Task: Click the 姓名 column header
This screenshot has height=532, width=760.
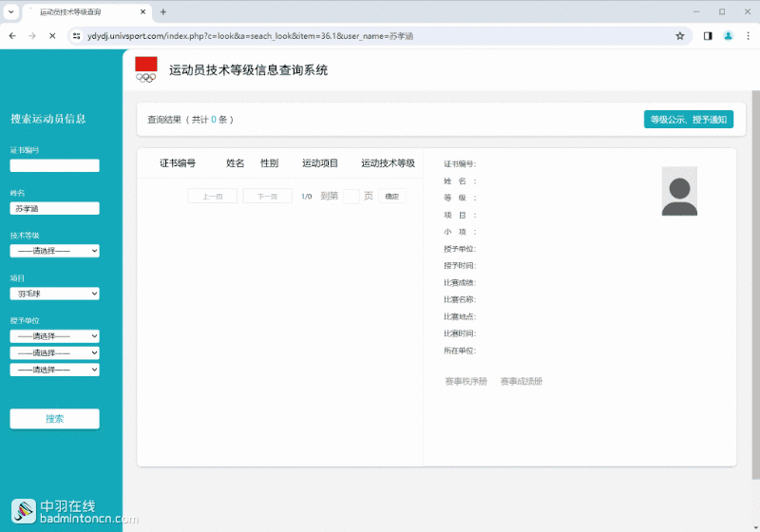Action: [x=235, y=163]
